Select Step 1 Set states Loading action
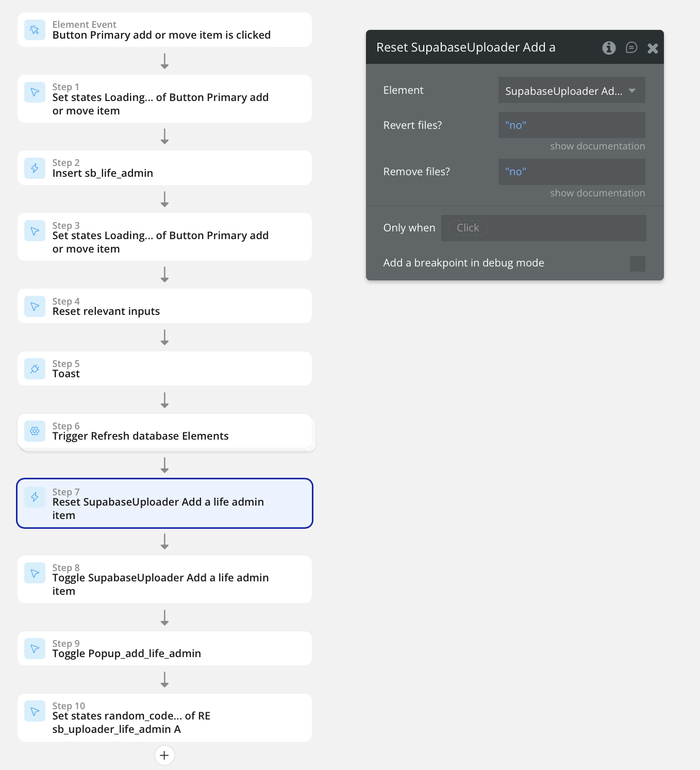 coord(164,99)
